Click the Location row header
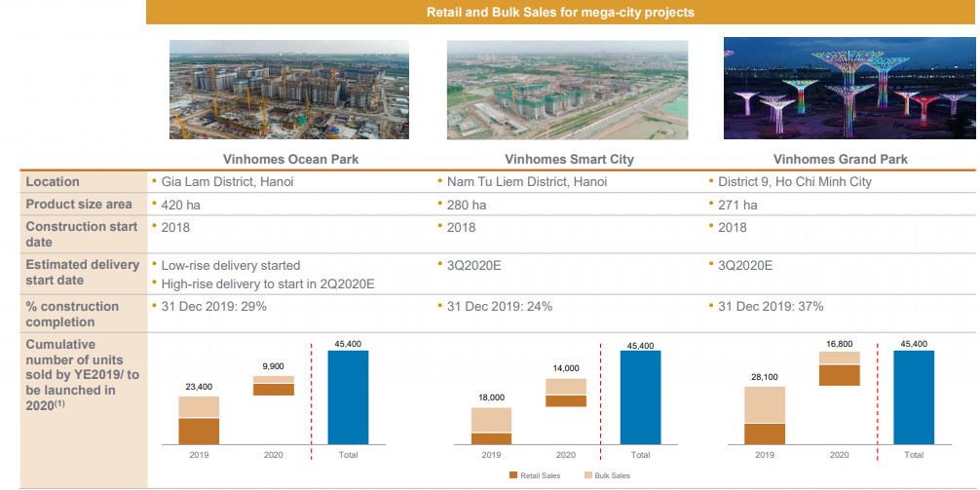 point(53,182)
